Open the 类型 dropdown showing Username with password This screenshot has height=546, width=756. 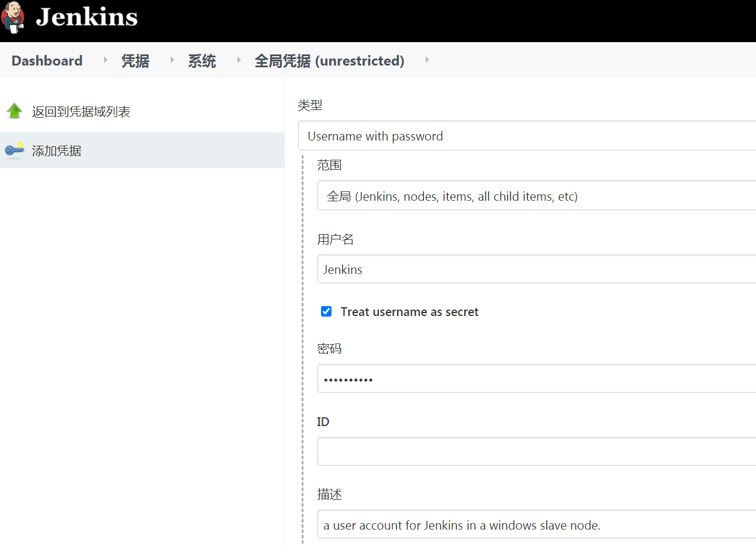527,136
